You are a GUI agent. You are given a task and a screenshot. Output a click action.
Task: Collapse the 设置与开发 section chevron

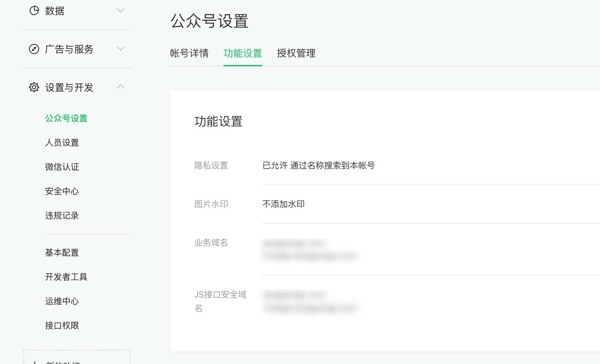click(x=121, y=87)
